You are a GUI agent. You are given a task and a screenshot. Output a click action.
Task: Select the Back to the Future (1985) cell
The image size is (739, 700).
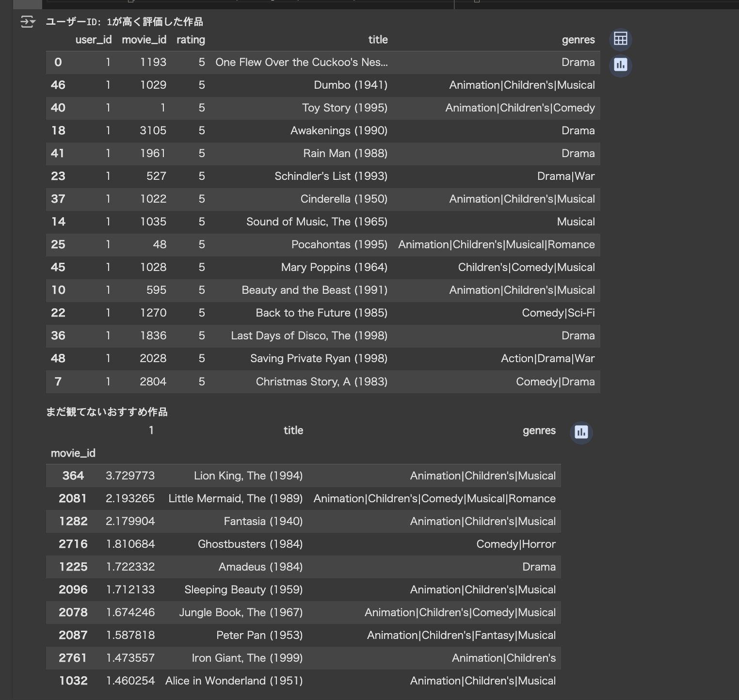coord(321,313)
